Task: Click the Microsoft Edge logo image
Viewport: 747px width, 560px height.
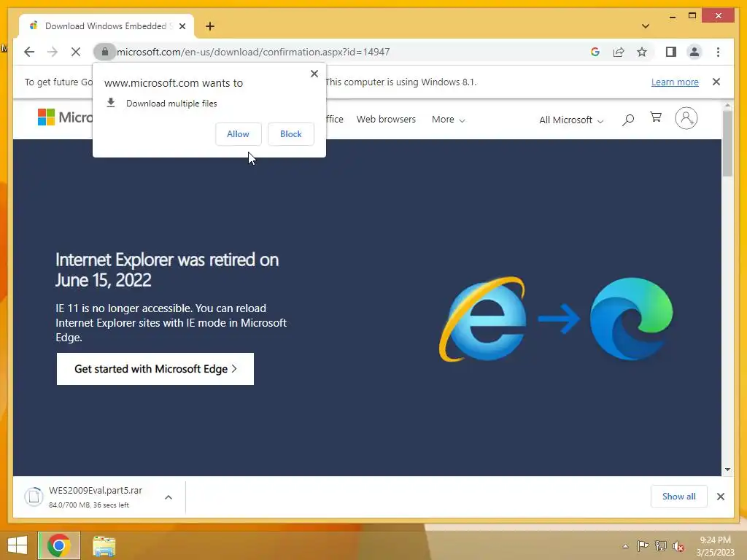Action: (x=631, y=319)
